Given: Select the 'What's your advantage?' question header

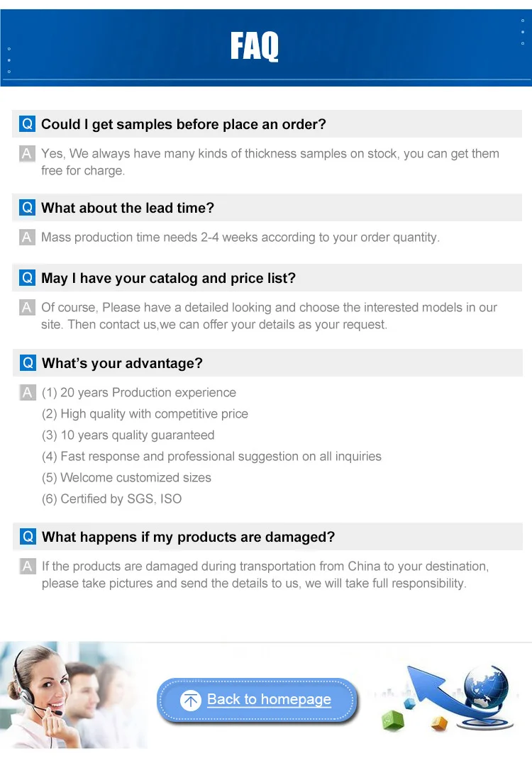Looking at the screenshot, I should pyautogui.click(x=122, y=363).
